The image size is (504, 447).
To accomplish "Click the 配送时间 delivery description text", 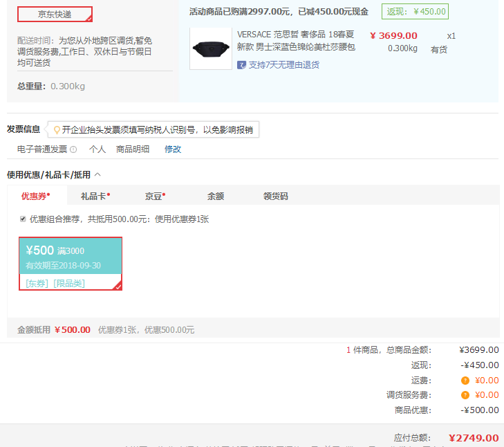I will pyautogui.click(x=84, y=51).
